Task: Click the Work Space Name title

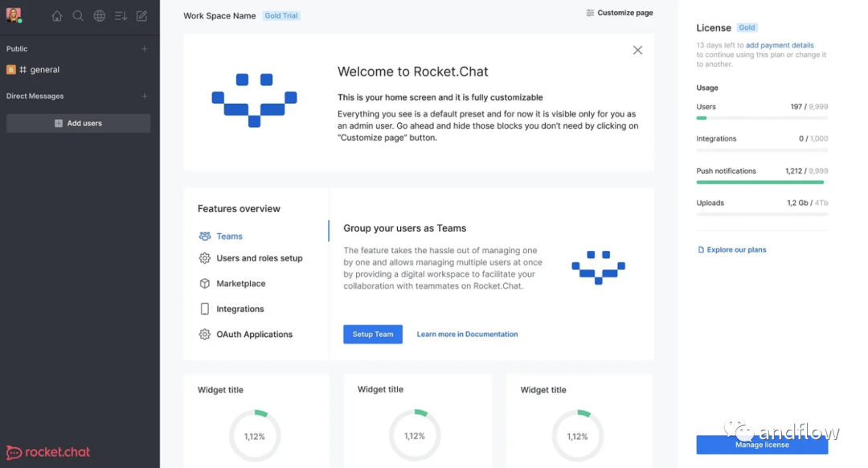Action: (219, 16)
